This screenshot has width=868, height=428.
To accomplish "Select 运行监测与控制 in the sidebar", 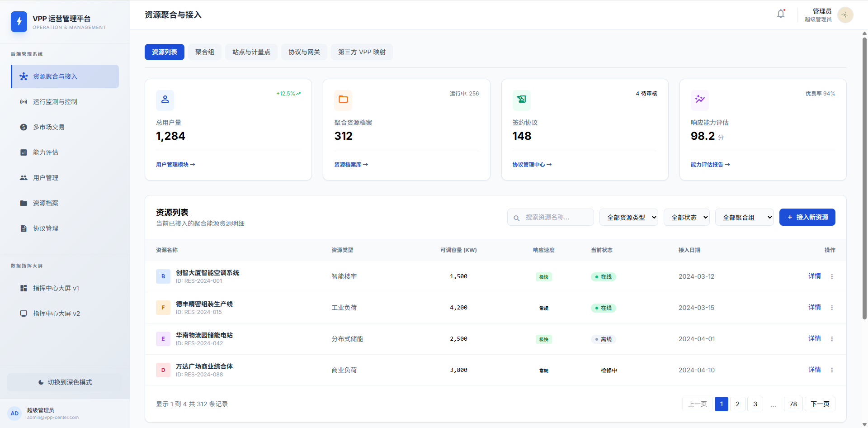I will [55, 102].
